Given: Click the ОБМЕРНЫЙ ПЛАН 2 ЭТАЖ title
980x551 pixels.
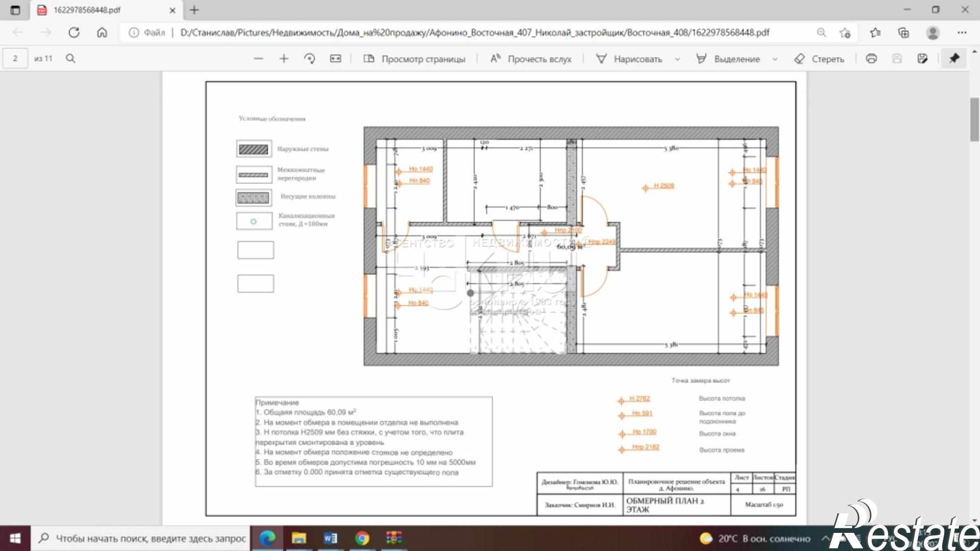Looking at the screenshot, I should [x=664, y=505].
